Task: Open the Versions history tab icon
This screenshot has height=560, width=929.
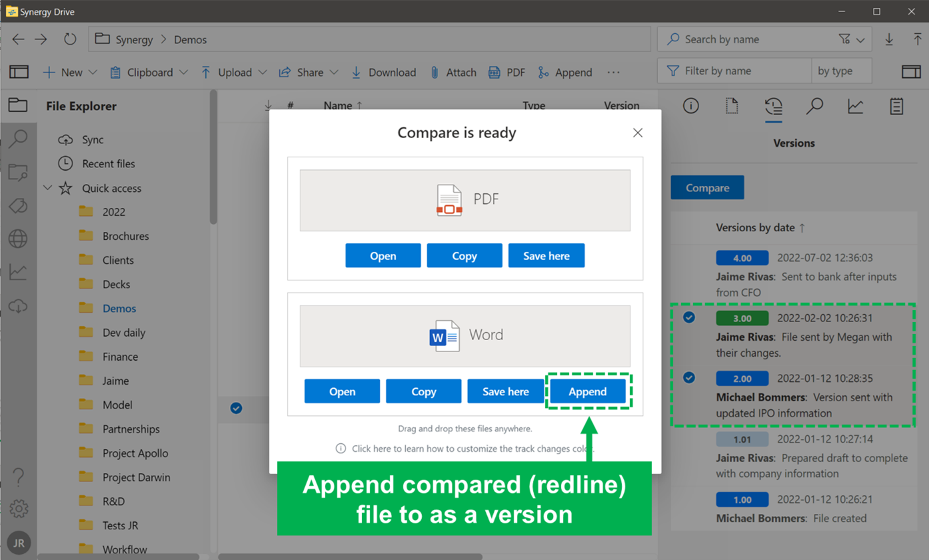Action: point(774,106)
